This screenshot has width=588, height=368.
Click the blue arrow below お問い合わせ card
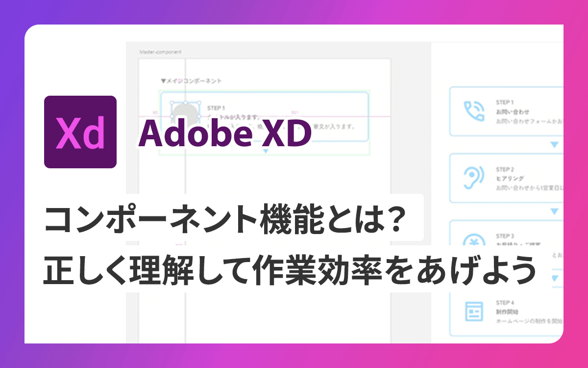(x=555, y=145)
